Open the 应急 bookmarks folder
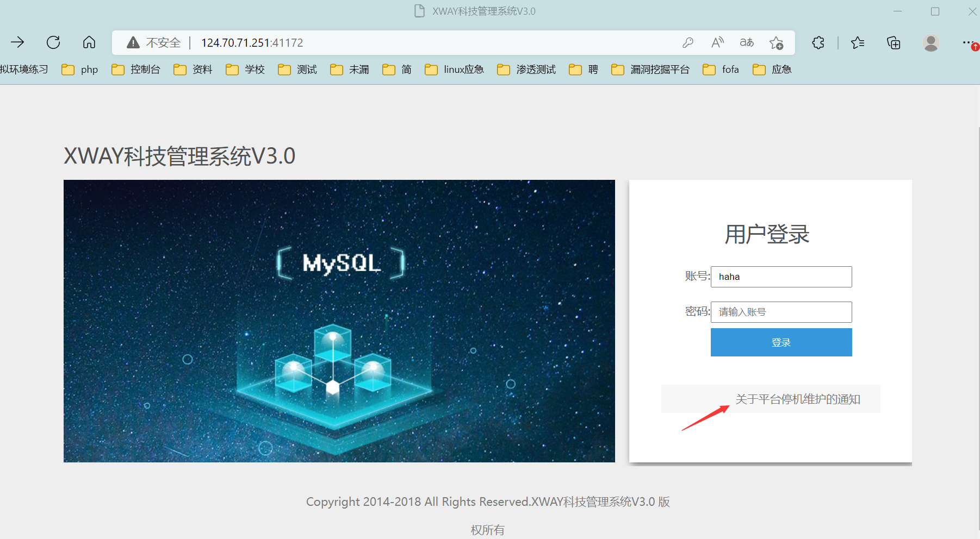The width and height of the screenshot is (980, 539). click(x=772, y=70)
